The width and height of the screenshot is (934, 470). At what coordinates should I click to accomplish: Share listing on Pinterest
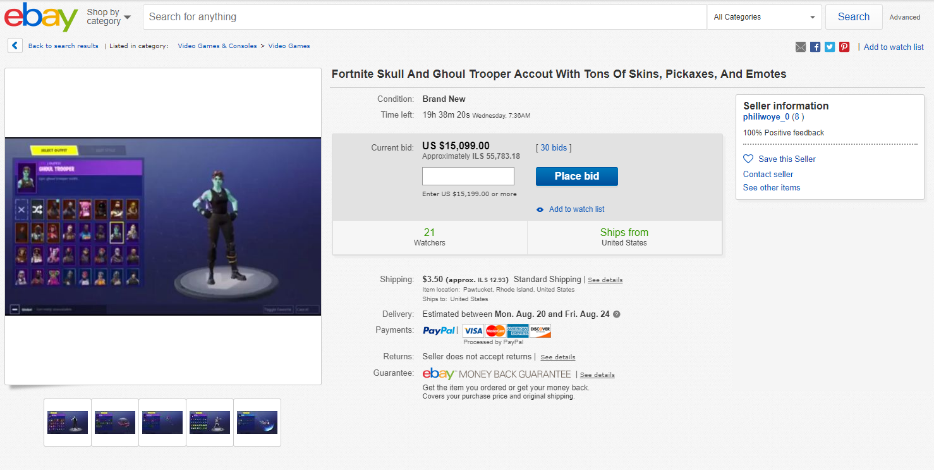coord(844,47)
